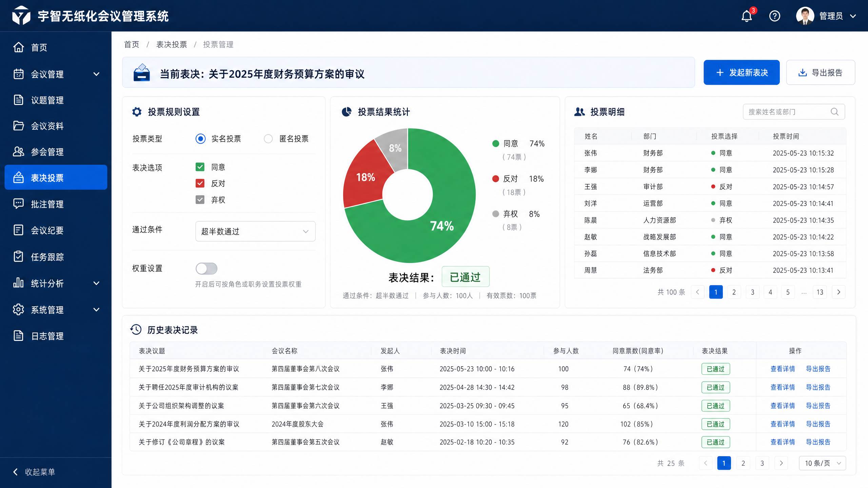
Task: Expand the 系统管理 submenu chevron
Action: point(96,309)
